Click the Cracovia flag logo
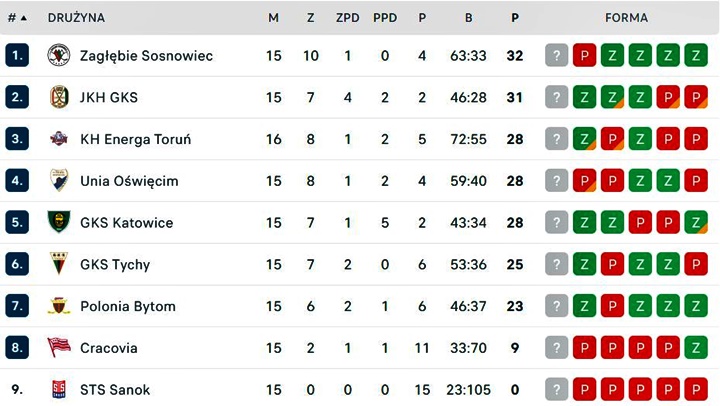Image resolution: width=720 pixels, height=406 pixels. coord(59,348)
